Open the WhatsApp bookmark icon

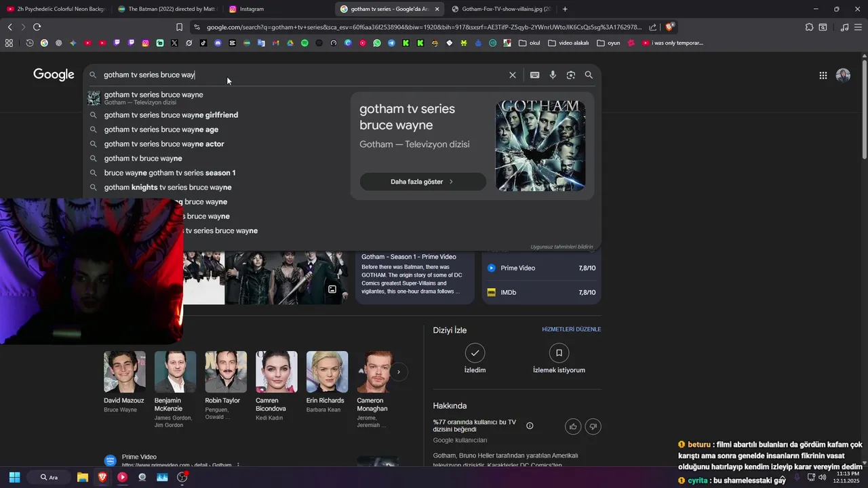pos(377,43)
